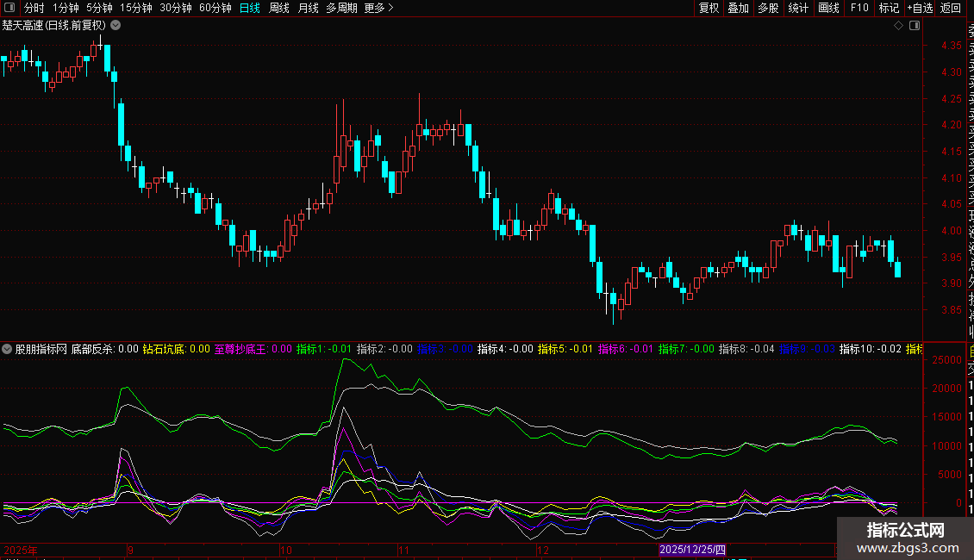Open the 多周期 multi-period view
This screenshot has width=974, height=560.
point(341,8)
